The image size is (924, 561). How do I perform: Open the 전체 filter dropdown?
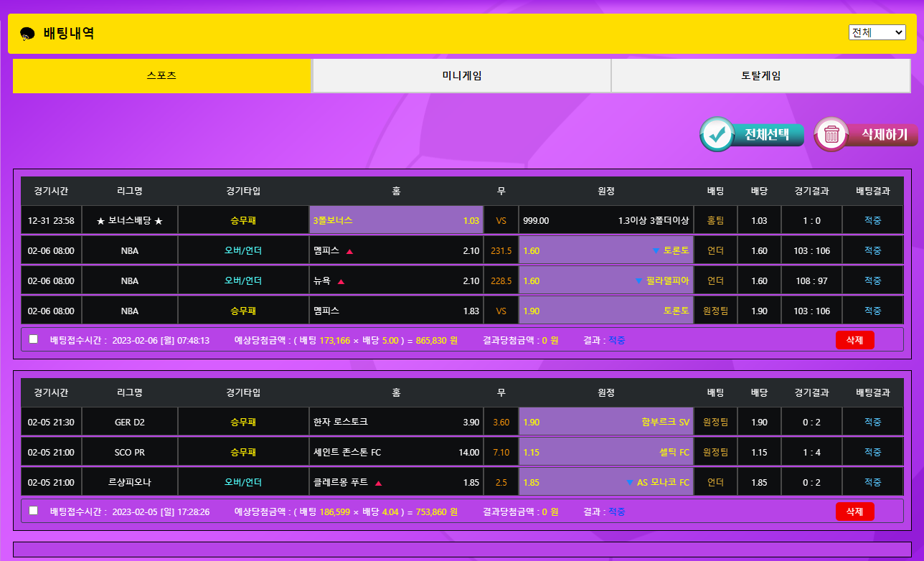tap(877, 33)
